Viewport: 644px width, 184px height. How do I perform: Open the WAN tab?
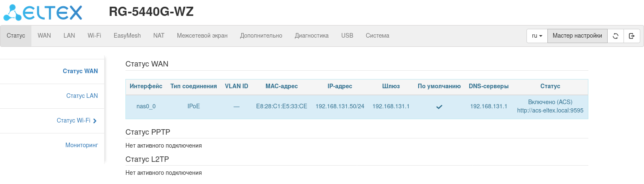click(44, 36)
